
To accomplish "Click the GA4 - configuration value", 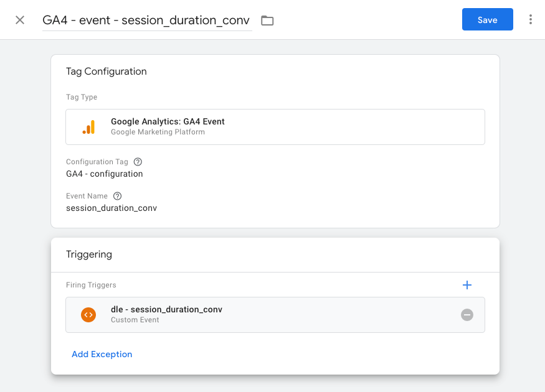I will [x=104, y=174].
